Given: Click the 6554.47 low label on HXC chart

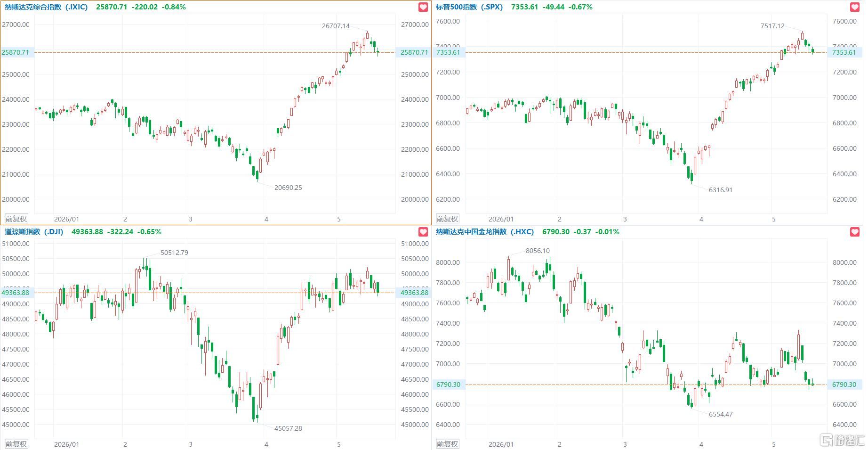Looking at the screenshot, I should point(721,414).
